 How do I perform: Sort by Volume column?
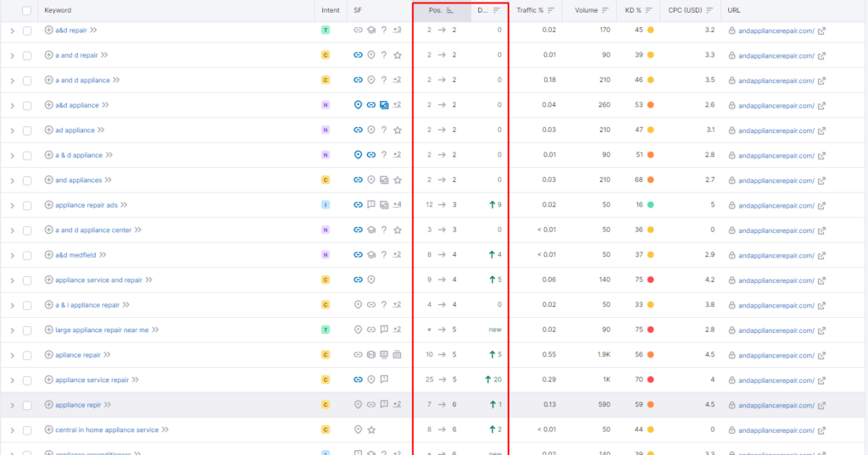click(x=605, y=10)
